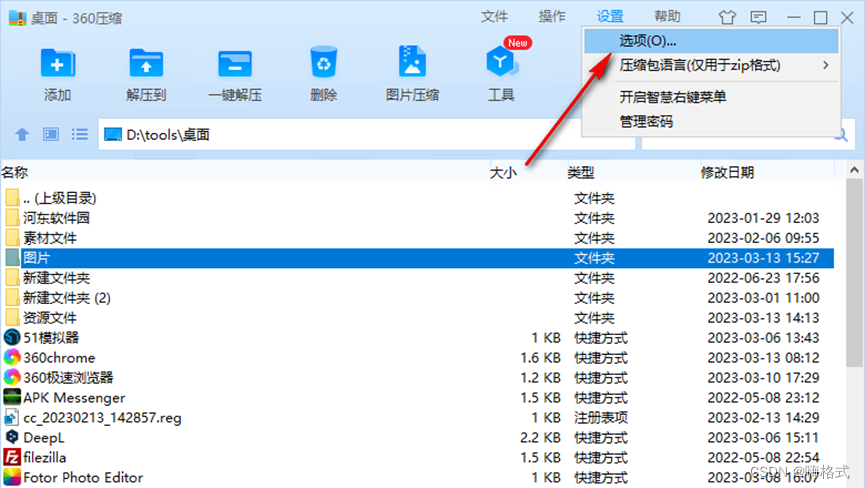
Task: Sort by the 大小 column header
Action: 503,173
